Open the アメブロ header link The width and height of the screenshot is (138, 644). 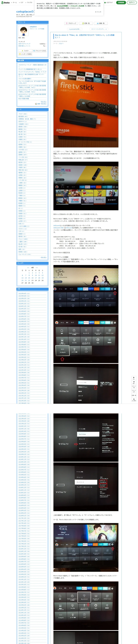click(29, 2)
